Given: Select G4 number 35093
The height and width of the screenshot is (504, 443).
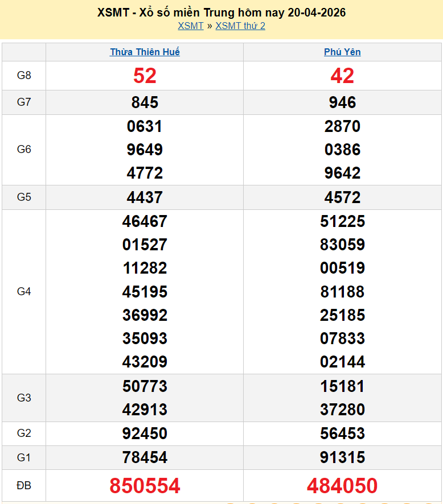Looking at the screenshot, I should point(145,339).
